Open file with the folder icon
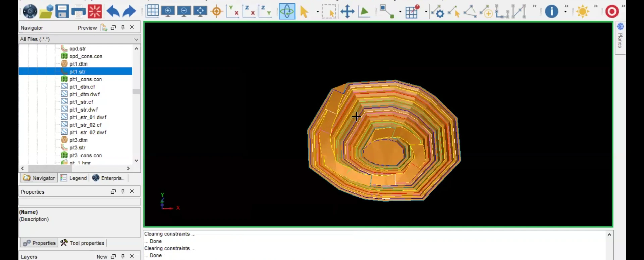Viewport: 644px width, 260px height. coord(46,11)
